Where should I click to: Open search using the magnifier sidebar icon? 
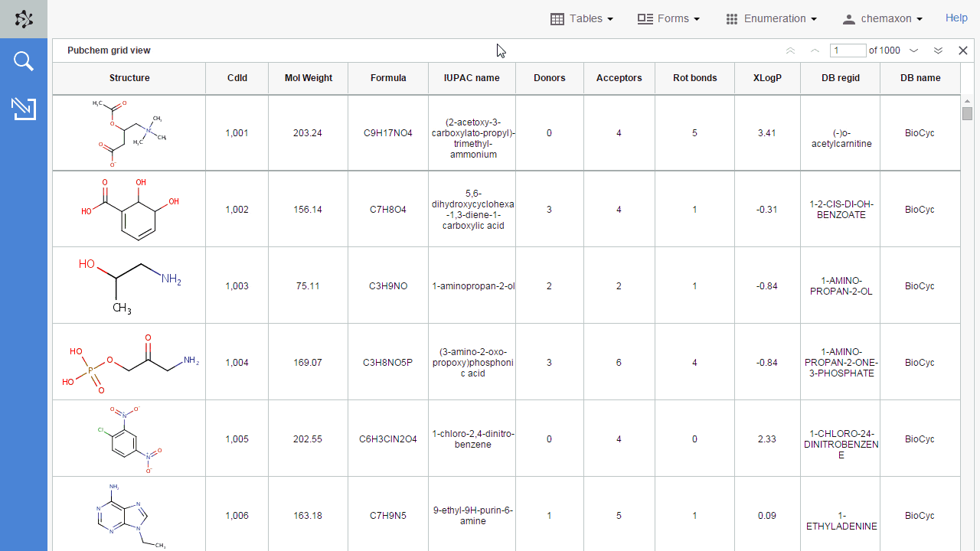(x=24, y=60)
